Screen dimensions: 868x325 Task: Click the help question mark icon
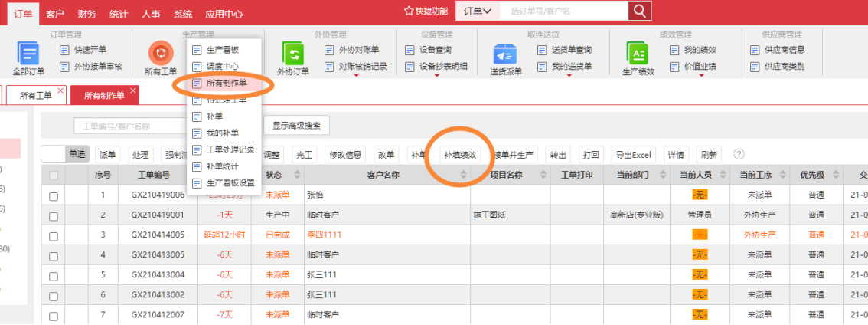pos(739,153)
